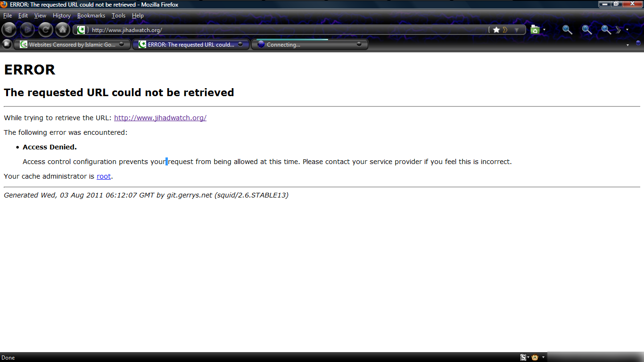Open the History menu

click(x=61, y=16)
